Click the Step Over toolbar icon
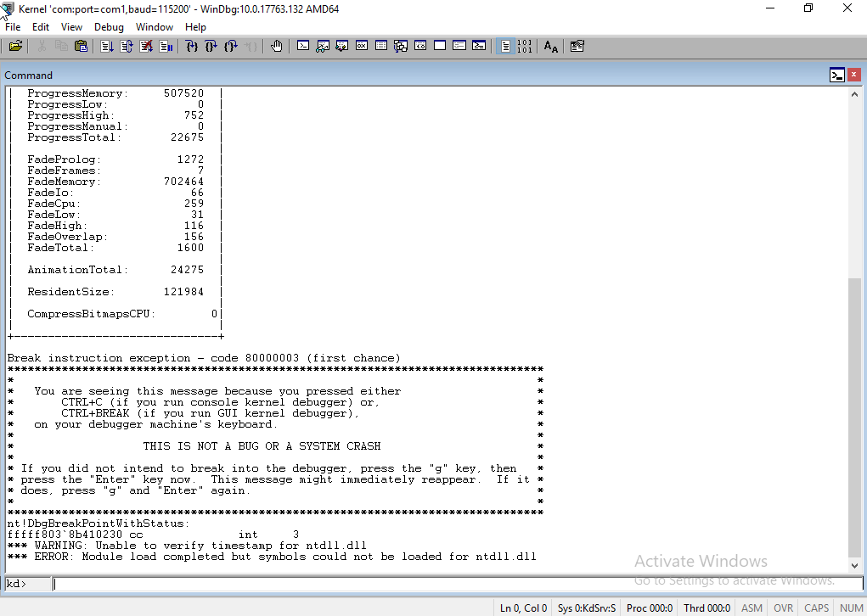Viewport: 867px width, 616px height. pyautogui.click(x=211, y=47)
